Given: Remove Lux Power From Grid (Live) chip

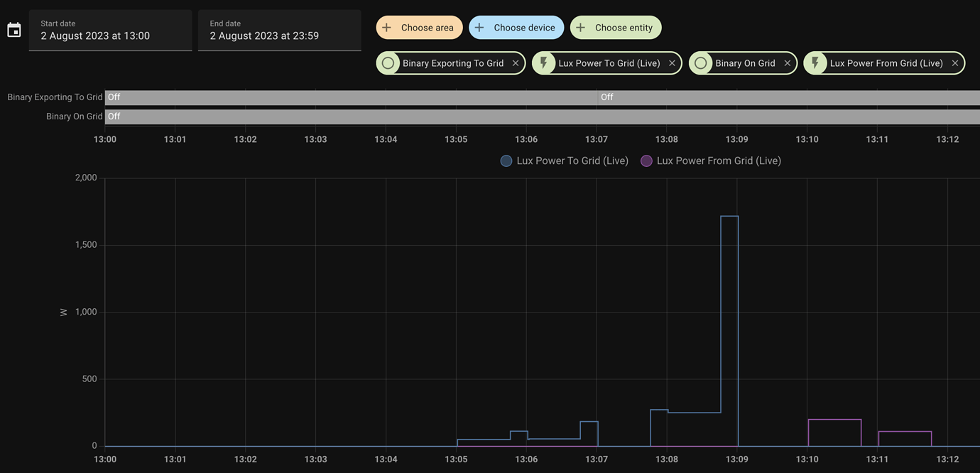Looking at the screenshot, I should tap(955, 63).
